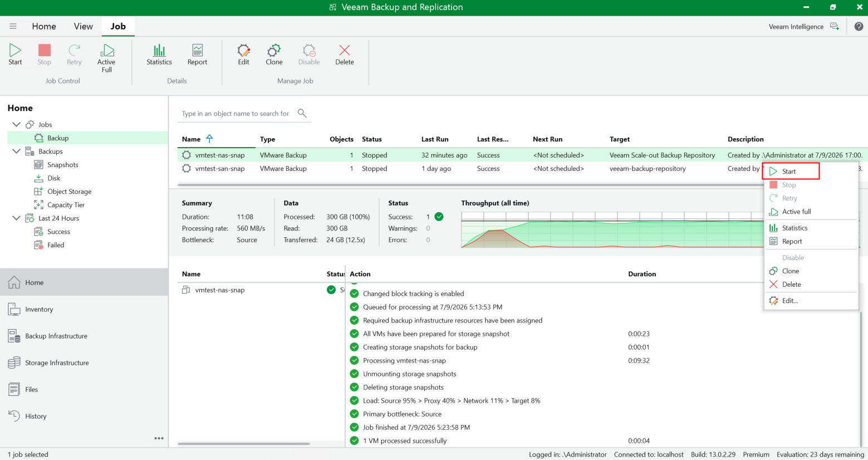Open navigation pane overflow dots
The height and width of the screenshot is (460, 868).
159,438
